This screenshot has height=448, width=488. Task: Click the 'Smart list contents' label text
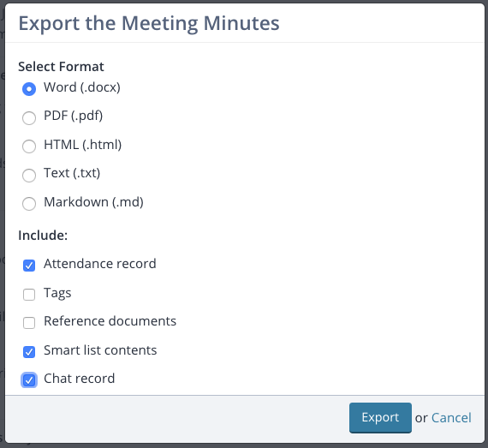(100, 350)
